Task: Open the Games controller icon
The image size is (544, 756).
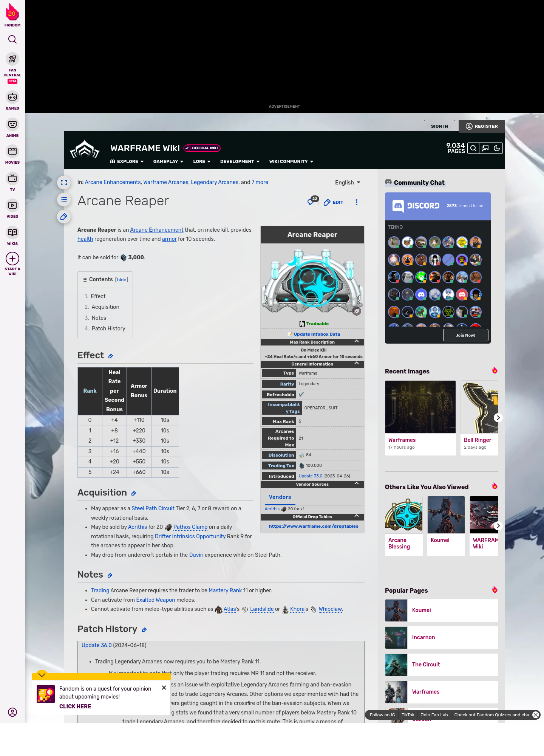Action: pos(12,97)
